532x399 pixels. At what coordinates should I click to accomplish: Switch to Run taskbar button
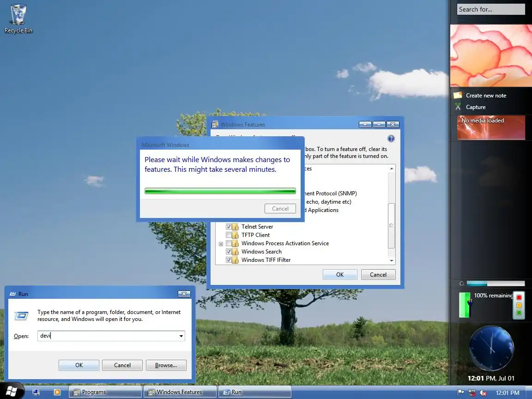[254, 392]
